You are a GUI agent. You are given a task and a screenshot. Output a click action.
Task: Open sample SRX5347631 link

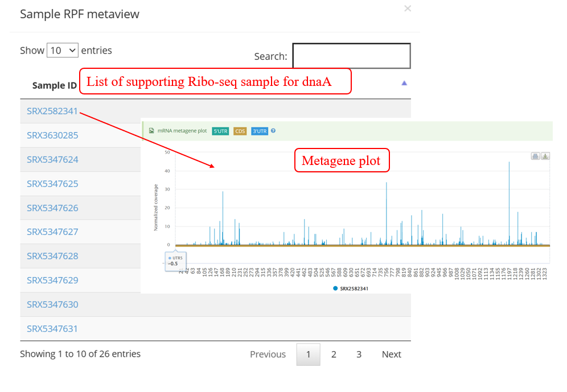tap(52, 329)
